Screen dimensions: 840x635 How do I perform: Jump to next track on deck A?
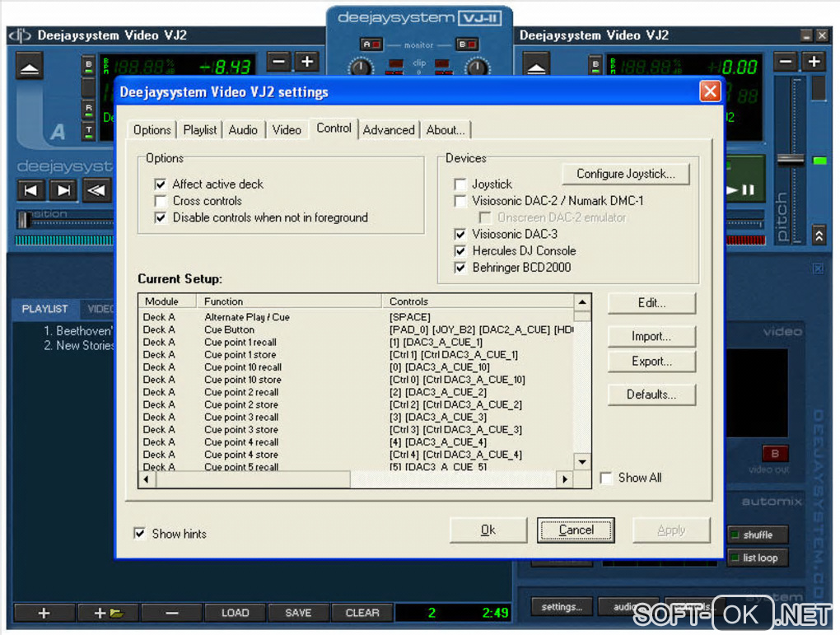pos(63,190)
